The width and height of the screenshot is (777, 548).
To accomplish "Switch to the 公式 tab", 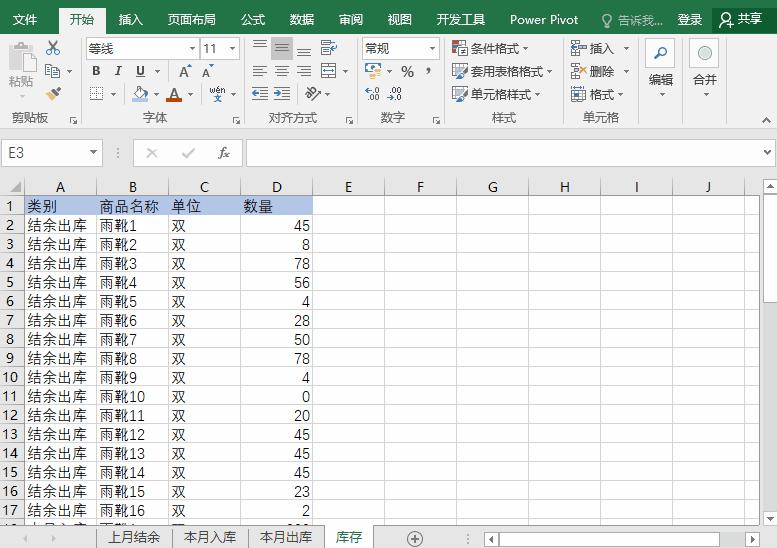I will click(x=253, y=19).
